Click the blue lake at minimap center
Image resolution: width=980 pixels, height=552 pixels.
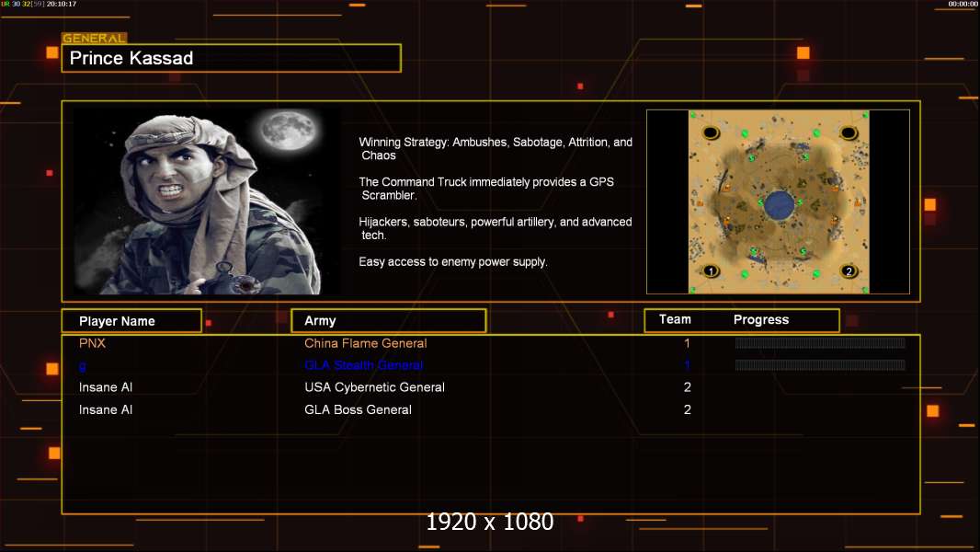coord(779,204)
